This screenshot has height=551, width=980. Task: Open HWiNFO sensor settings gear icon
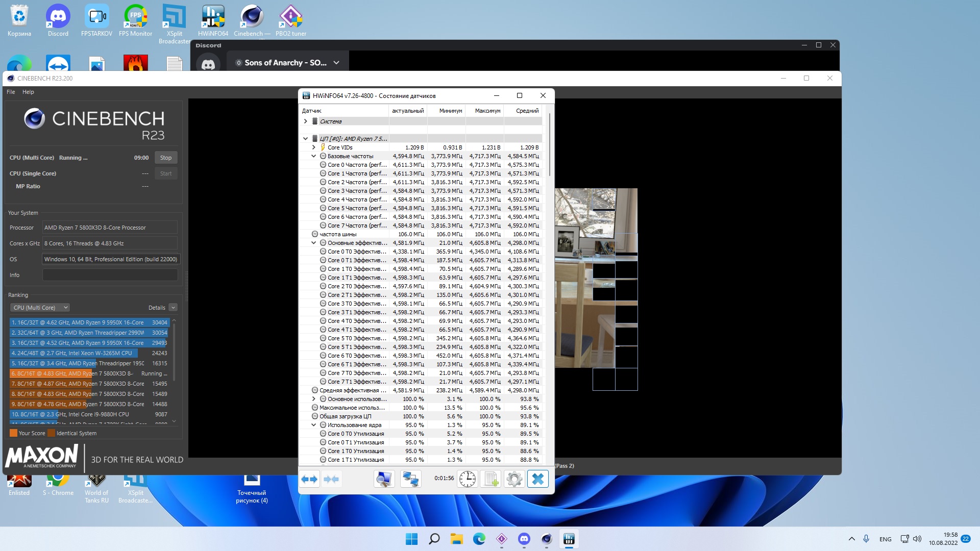[514, 479]
